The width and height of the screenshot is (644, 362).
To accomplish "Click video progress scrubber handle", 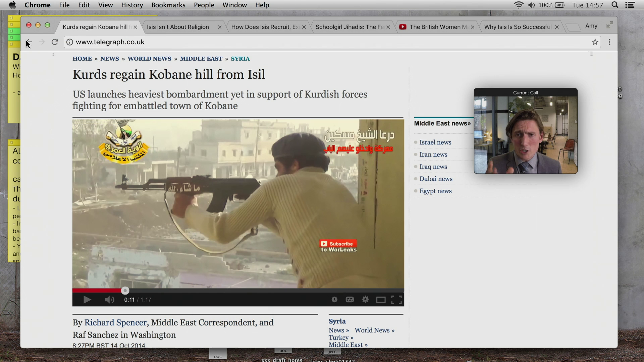I will (x=125, y=291).
